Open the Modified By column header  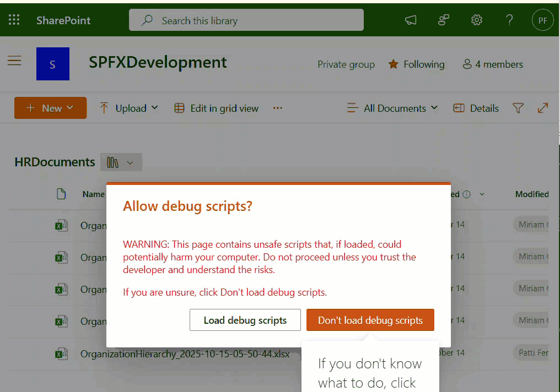point(532,194)
